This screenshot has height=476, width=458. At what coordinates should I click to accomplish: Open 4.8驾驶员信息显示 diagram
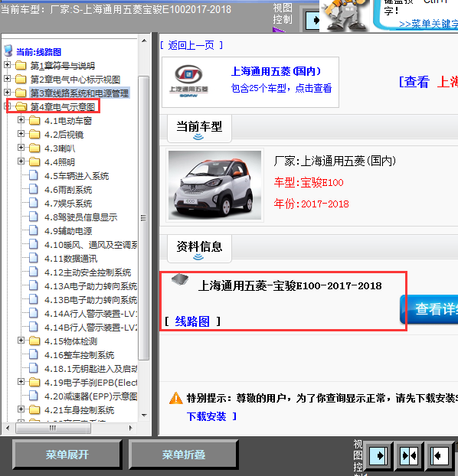point(80,217)
